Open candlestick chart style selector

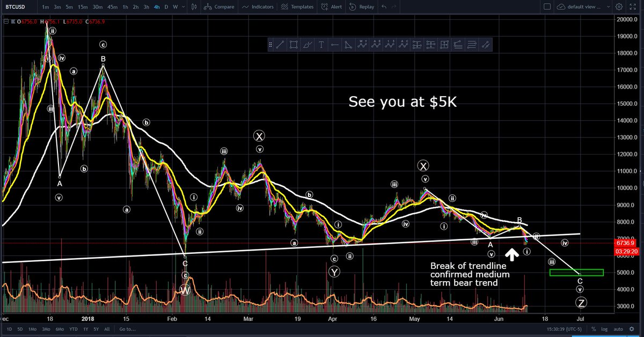(x=193, y=6)
